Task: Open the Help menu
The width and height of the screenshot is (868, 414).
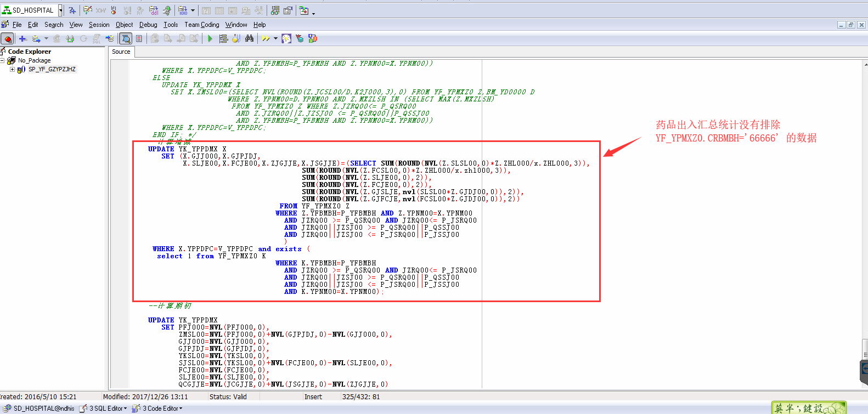Action: (x=260, y=25)
